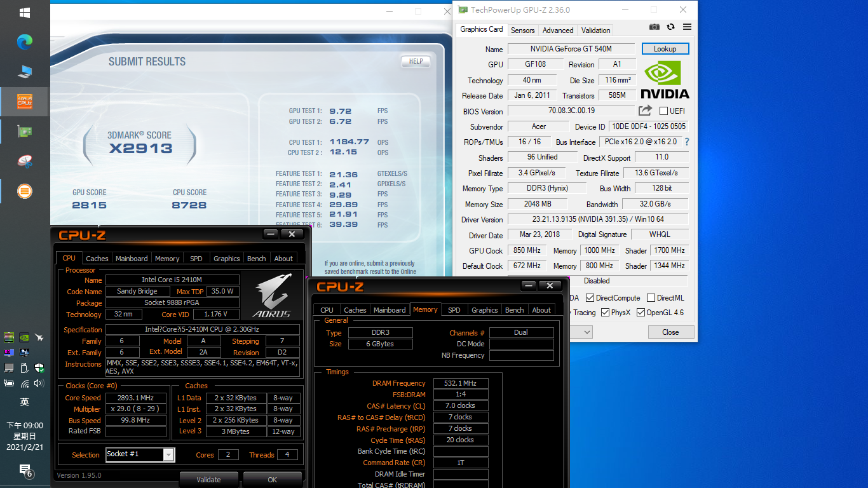
Task: Click the CPU score value 8728
Action: click(189, 205)
